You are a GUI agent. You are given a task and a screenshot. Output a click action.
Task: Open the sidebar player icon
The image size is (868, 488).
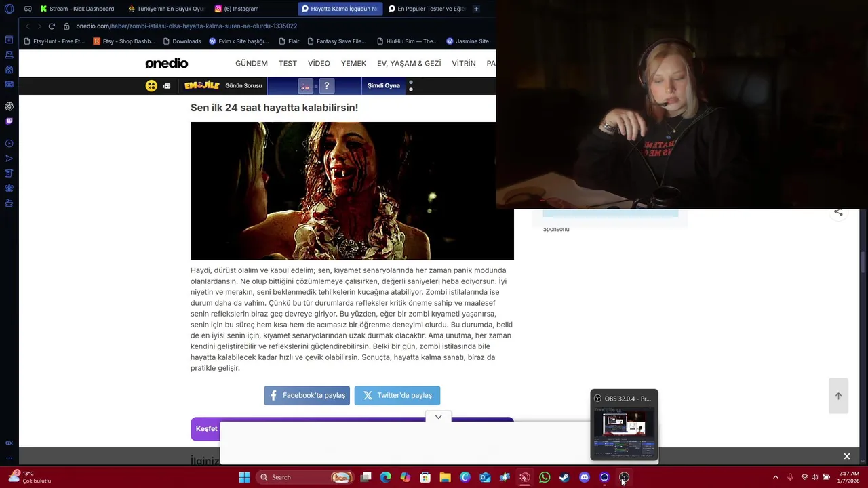9,144
